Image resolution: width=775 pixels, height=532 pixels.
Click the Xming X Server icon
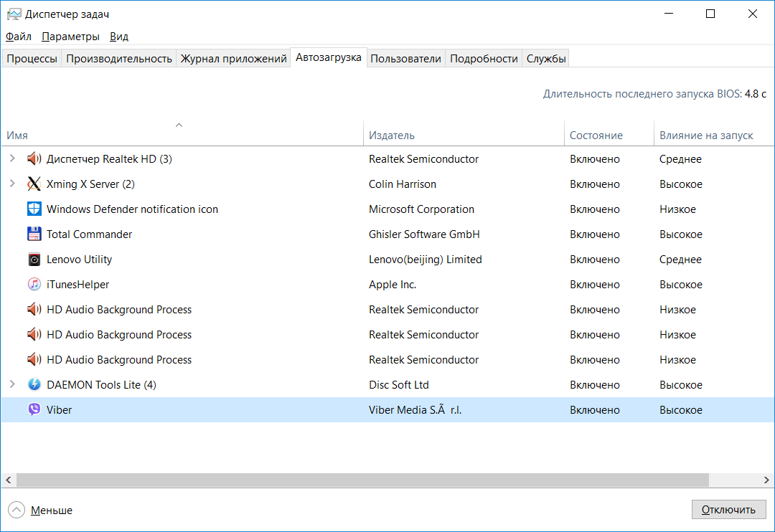tap(34, 184)
